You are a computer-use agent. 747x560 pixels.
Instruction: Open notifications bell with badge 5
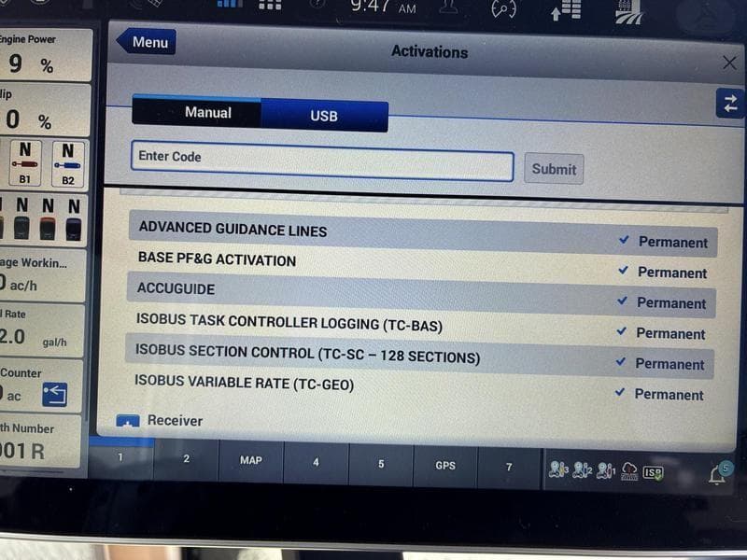coord(719,473)
